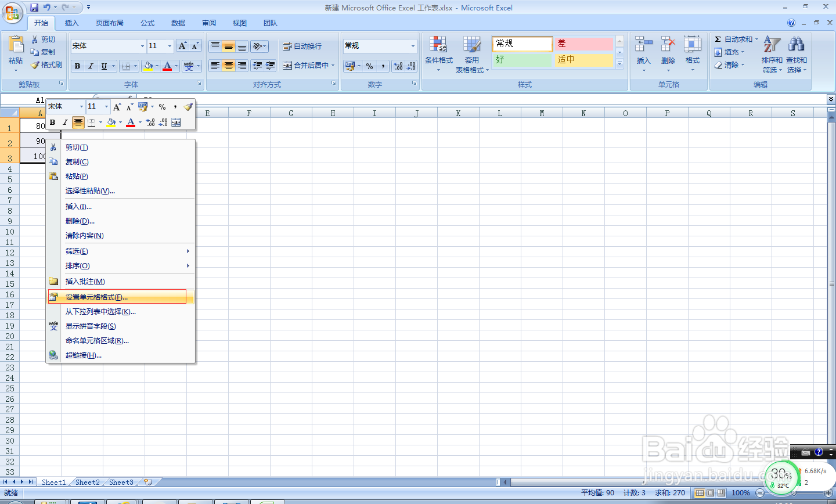Image resolution: width=836 pixels, height=504 pixels.
Task: Apply ribbon red font color button
Action: coord(167,66)
